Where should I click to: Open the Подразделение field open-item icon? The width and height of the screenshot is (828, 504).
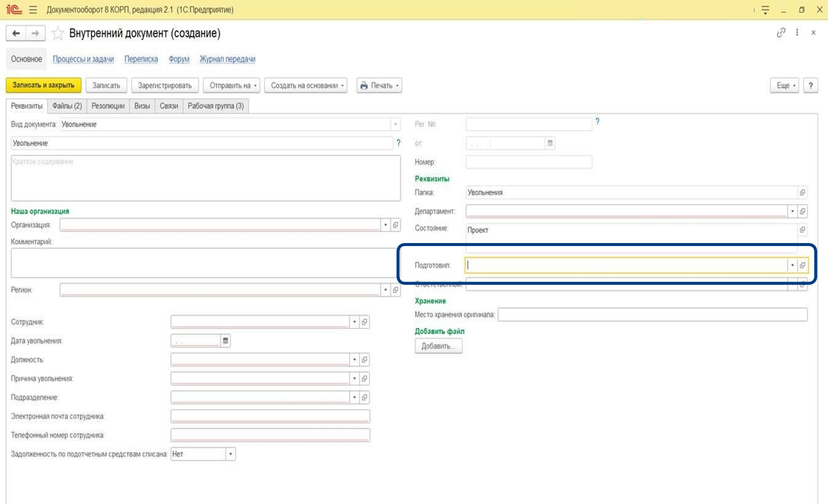364,397
